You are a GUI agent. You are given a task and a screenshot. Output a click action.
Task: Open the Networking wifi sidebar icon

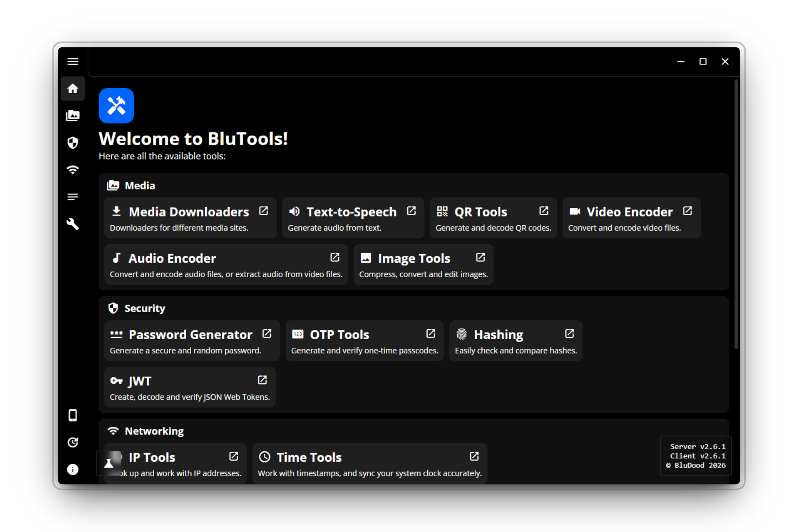pos(73,170)
